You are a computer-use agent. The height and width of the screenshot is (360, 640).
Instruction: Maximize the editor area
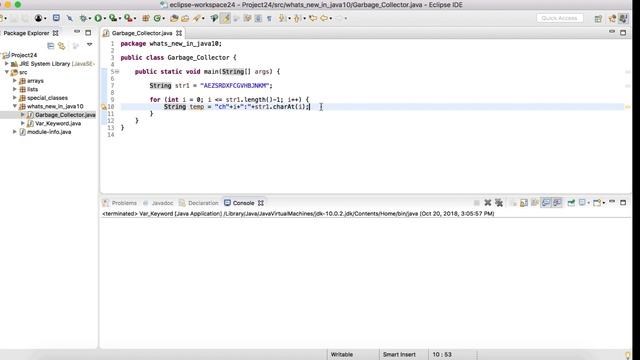click(x=623, y=32)
